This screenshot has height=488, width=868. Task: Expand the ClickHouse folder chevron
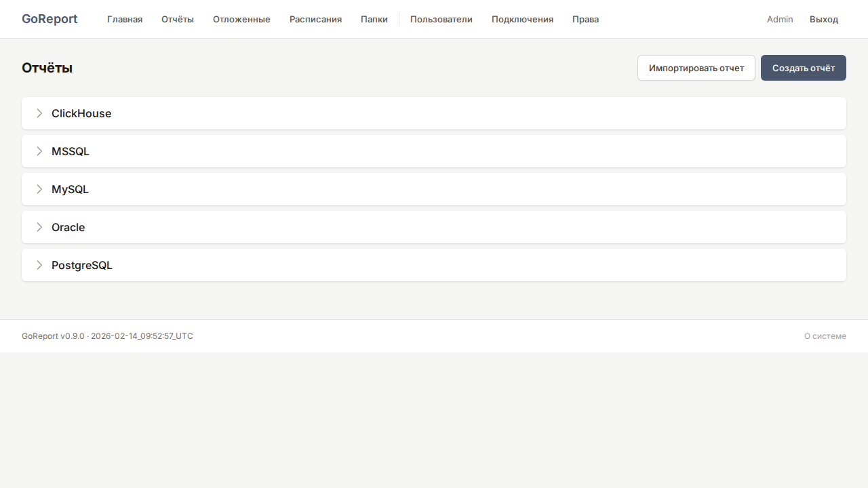(x=39, y=113)
